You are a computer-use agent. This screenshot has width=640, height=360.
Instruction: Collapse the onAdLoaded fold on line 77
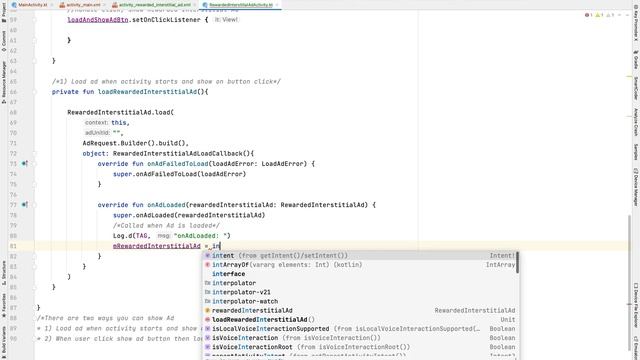click(x=35, y=205)
